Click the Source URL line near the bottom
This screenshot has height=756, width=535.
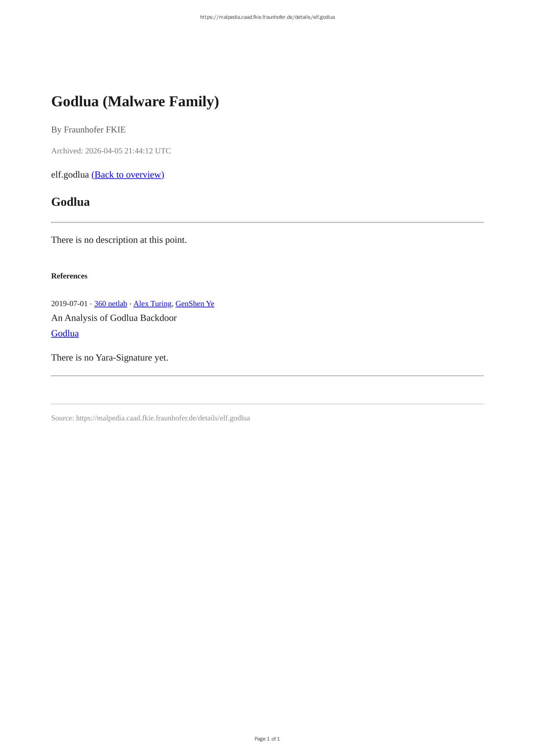click(x=151, y=418)
